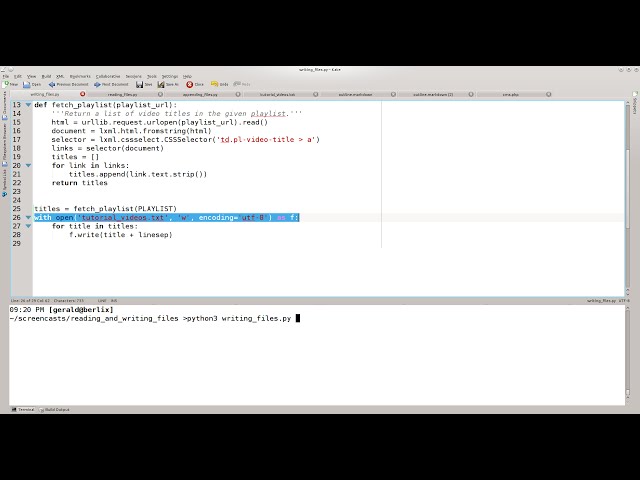Collapse the for loop fold at line 20
The height and width of the screenshot is (480, 640).
tap(28, 165)
